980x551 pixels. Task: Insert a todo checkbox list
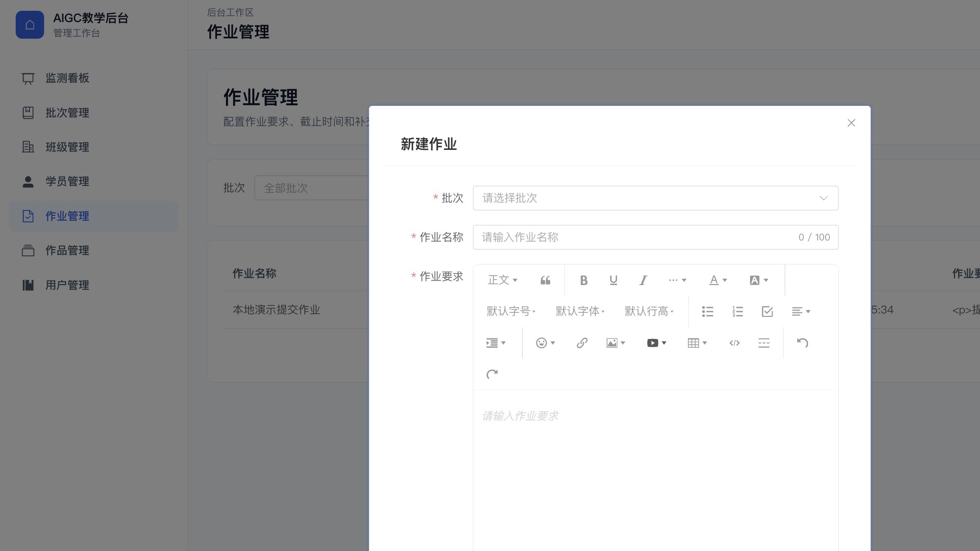click(767, 311)
